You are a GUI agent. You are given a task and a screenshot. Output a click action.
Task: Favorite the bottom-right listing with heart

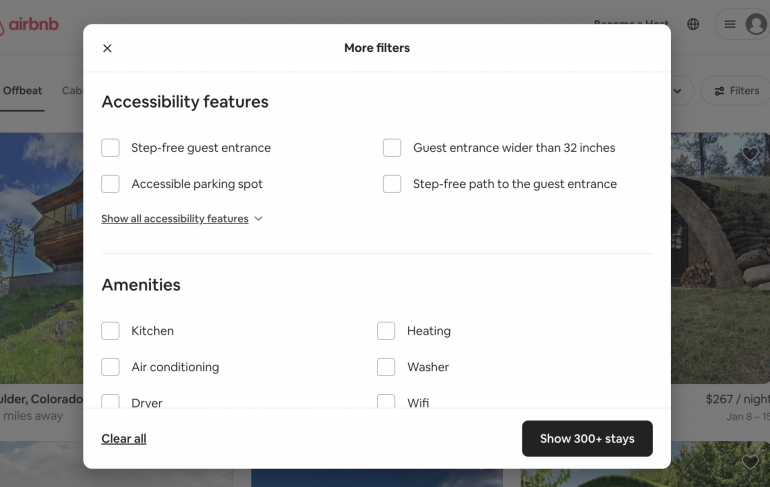750,462
